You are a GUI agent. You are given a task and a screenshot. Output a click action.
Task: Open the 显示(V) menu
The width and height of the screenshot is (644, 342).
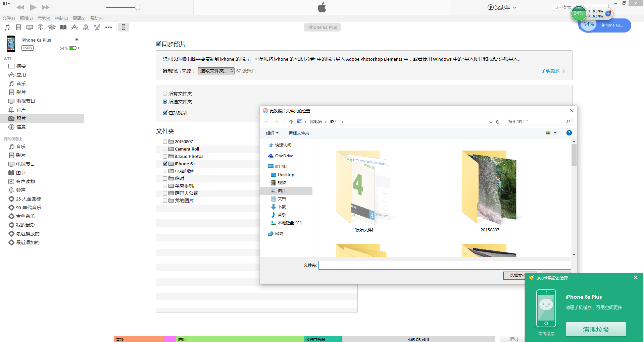coord(44,18)
